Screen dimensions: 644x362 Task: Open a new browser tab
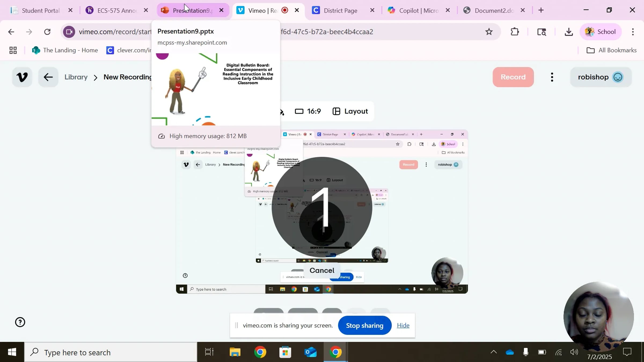[541, 10]
